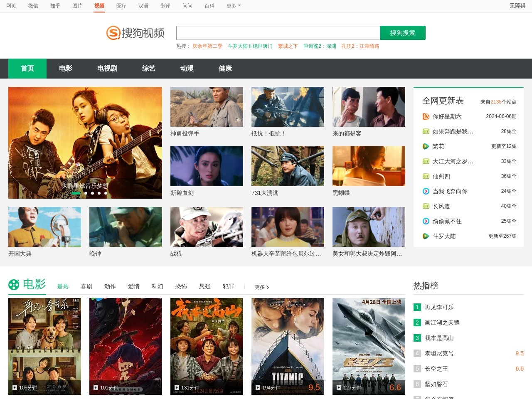
Task: Click Mango TV icon beside 你好星期六
Action: tap(426, 117)
